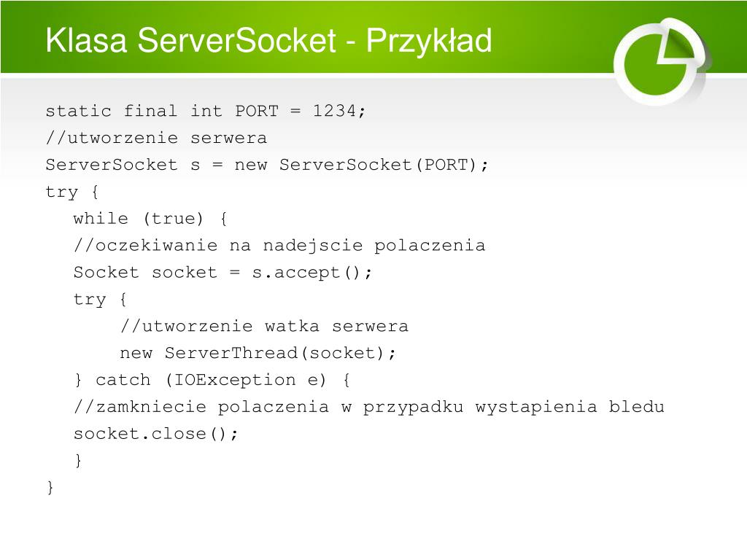Click the green pie chart logo
The width and height of the screenshot is (747, 560).
[661, 62]
